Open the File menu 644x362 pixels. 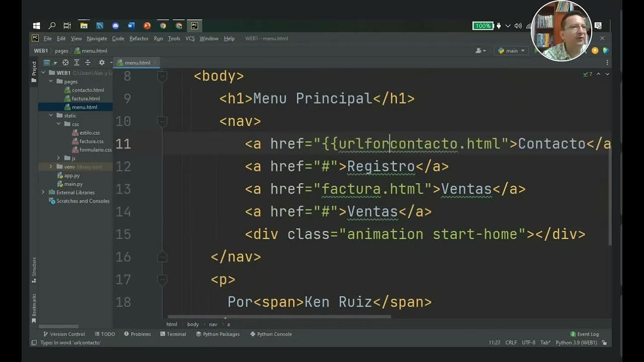point(47,39)
